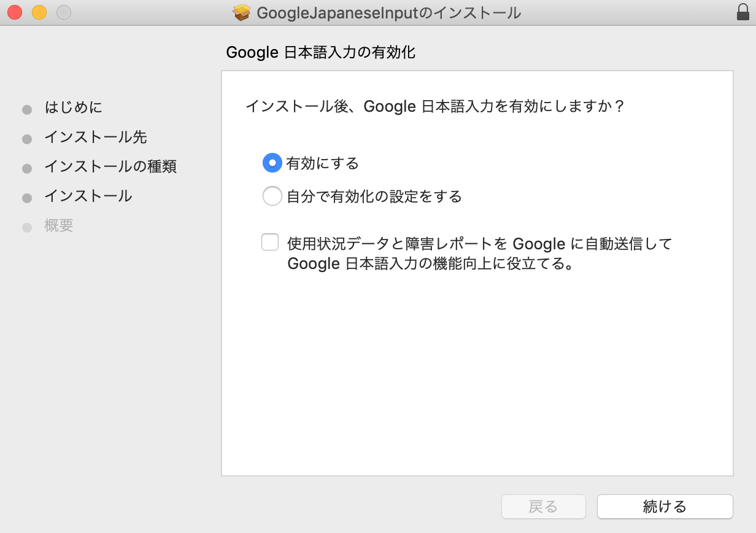Click the bullet icon beside インストールの種類
The height and width of the screenshot is (533, 756).
[x=27, y=168]
